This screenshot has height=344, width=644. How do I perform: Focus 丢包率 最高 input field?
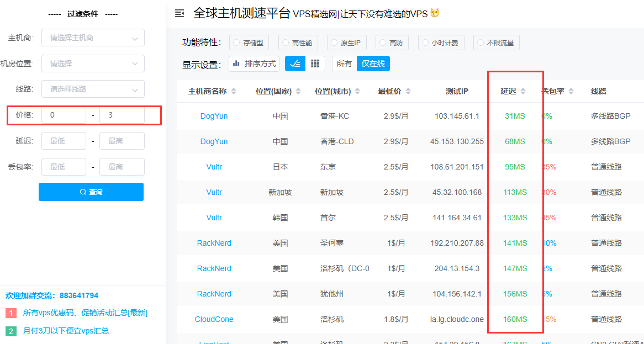[x=122, y=167]
